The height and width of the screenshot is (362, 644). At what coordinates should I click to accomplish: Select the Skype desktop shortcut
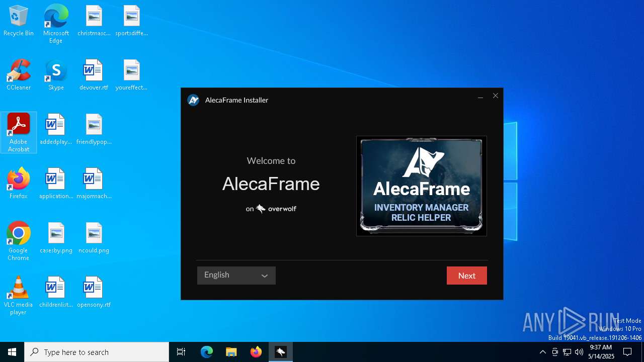56,75
